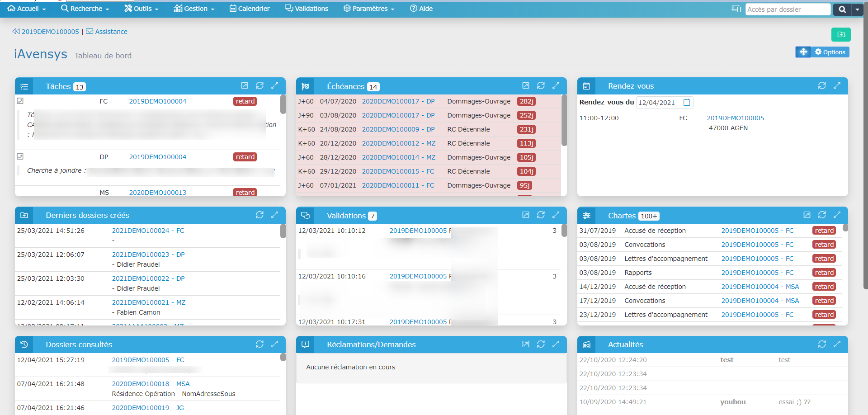Click the Accès par dossier field
The width and height of the screenshot is (868, 415).
point(787,9)
